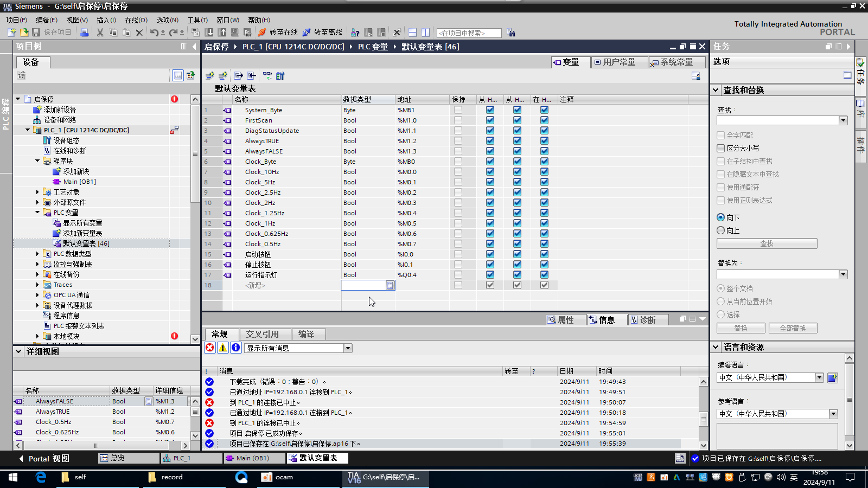
Task: Toggle the 保持 checkbox for 停止按钮
Action: click(458, 264)
